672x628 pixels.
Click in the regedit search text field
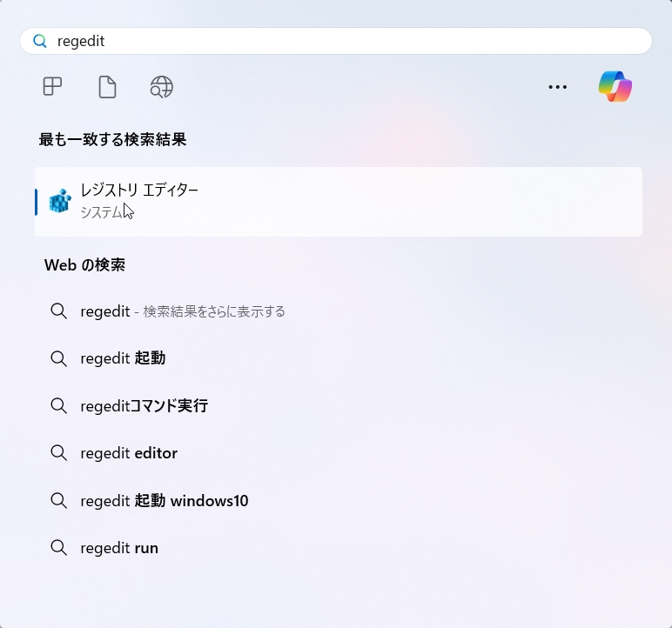[336, 41]
